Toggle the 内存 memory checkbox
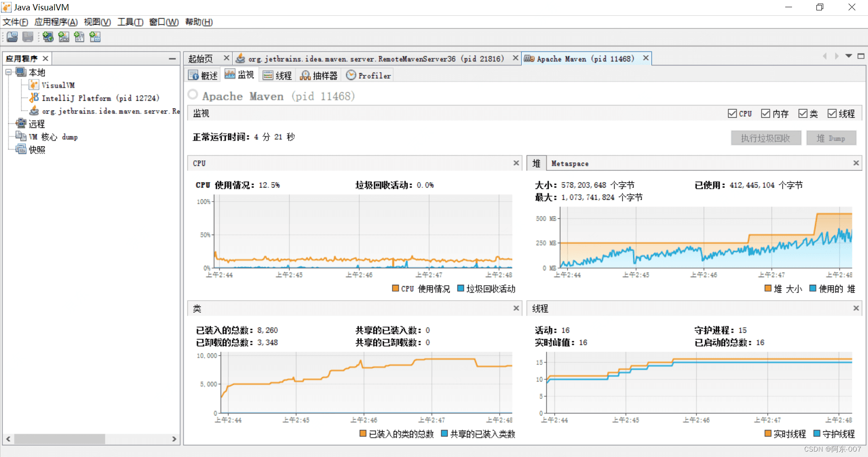Image resolution: width=868 pixels, height=457 pixels. 765,113
